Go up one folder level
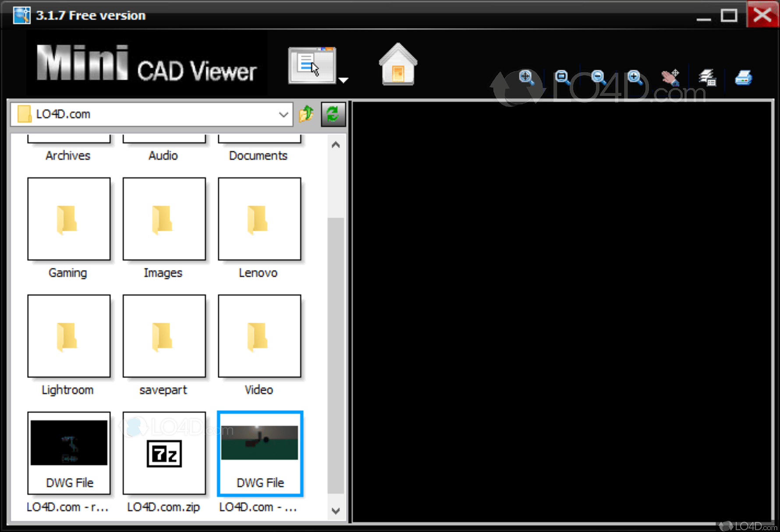Screen dimensions: 780x532 [x=306, y=114]
